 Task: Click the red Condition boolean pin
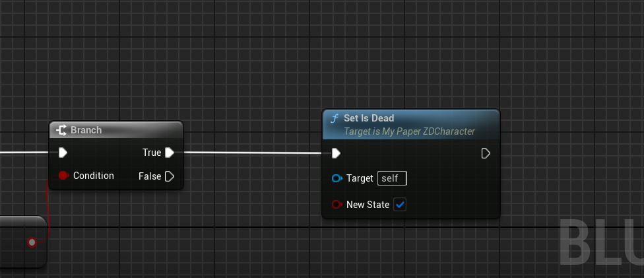(x=63, y=176)
